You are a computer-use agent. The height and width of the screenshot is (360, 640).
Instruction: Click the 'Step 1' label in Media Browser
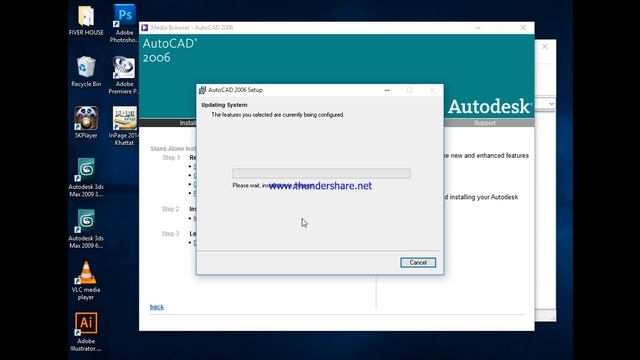[x=171, y=158]
